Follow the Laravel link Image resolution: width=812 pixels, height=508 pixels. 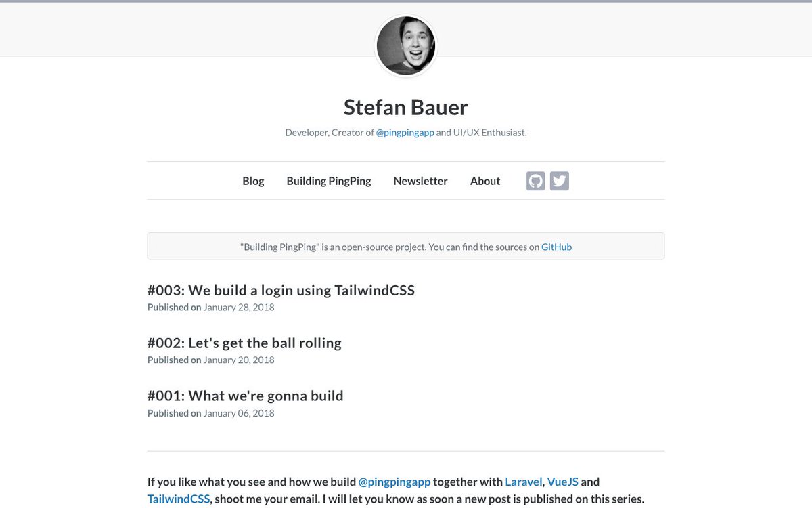tap(524, 482)
